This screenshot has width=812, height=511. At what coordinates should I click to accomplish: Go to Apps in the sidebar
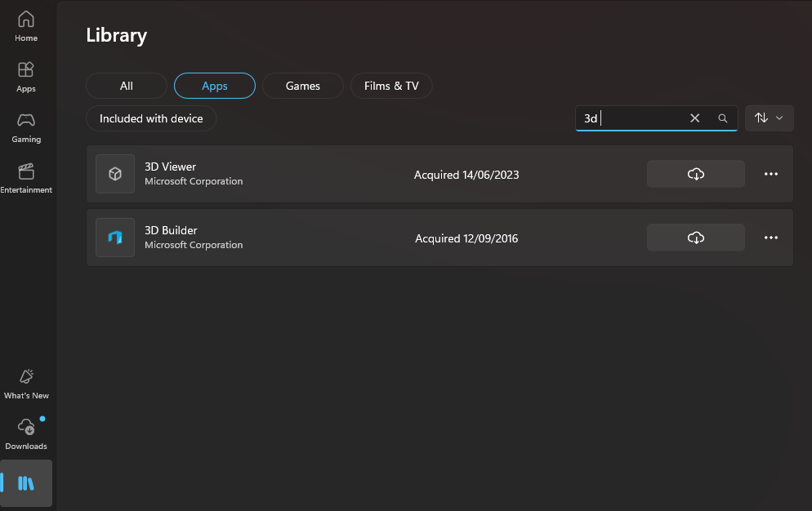coord(26,78)
